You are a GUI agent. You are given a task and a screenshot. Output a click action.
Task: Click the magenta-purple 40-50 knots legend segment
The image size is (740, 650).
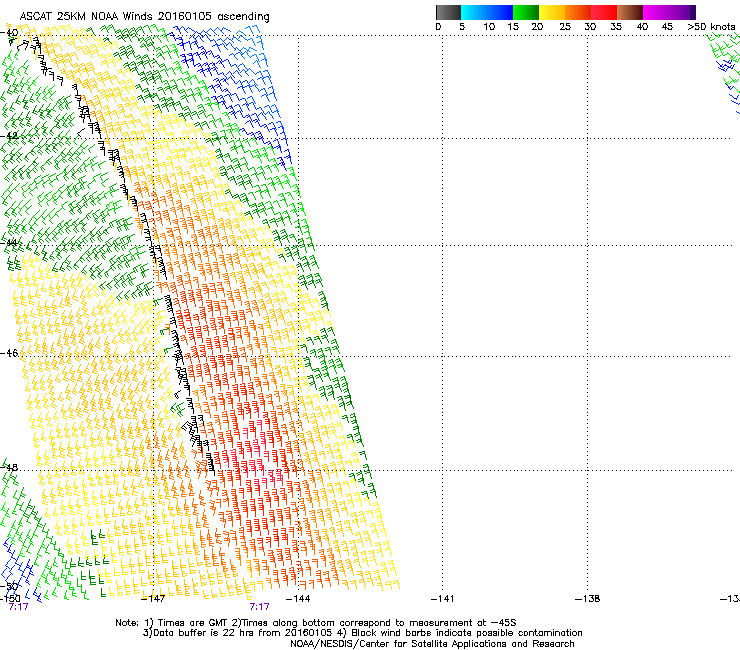669,12
